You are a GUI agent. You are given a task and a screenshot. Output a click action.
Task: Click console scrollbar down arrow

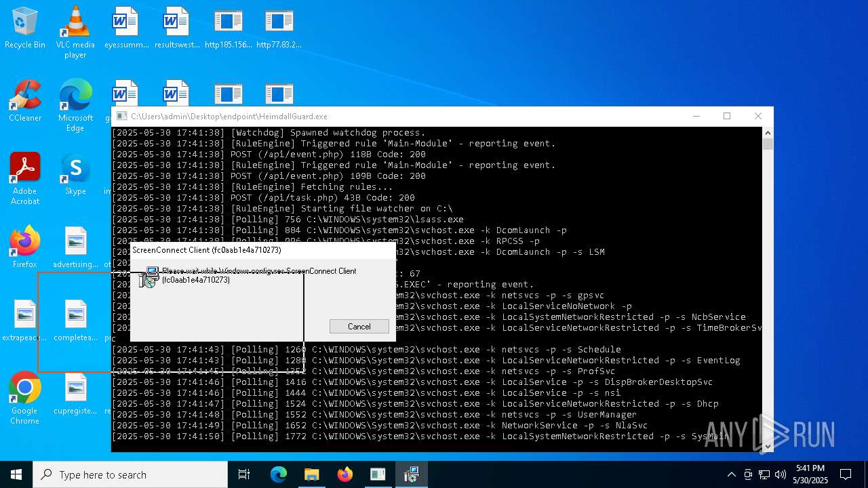pos(768,446)
